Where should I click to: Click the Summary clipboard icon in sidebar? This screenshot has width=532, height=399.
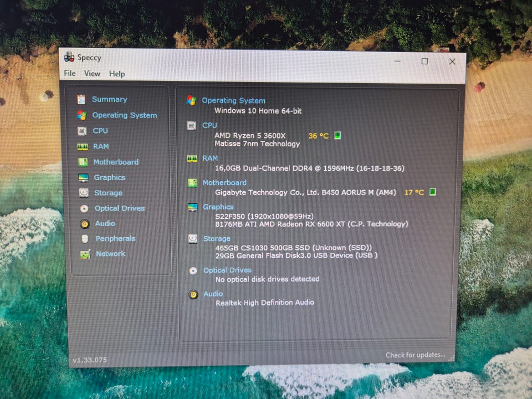tap(81, 99)
